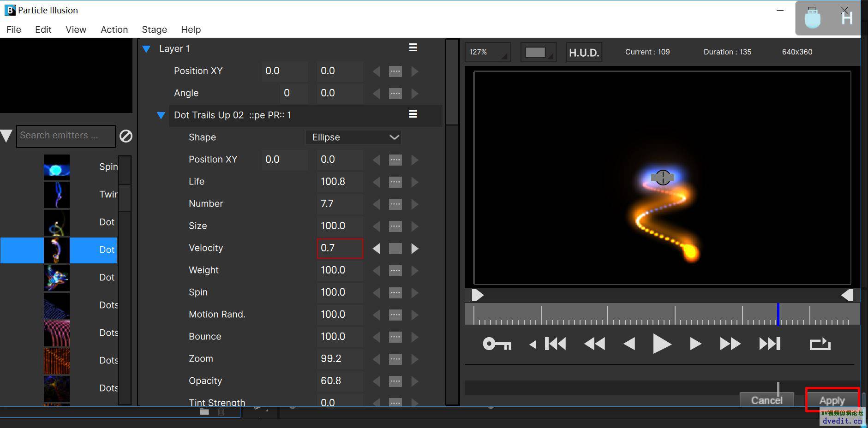Click the fast-forward double-arrow button
This screenshot has width=868, height=428.
[730, 344]
